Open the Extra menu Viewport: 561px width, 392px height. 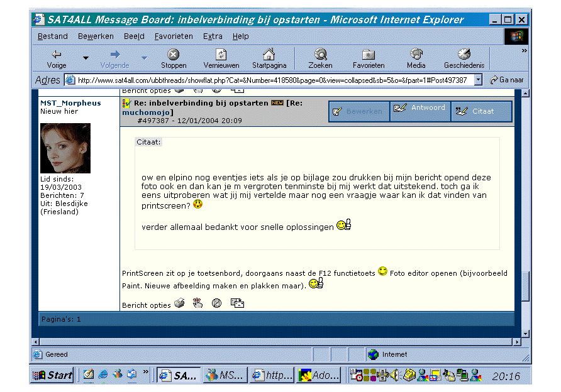coord(213,36)
